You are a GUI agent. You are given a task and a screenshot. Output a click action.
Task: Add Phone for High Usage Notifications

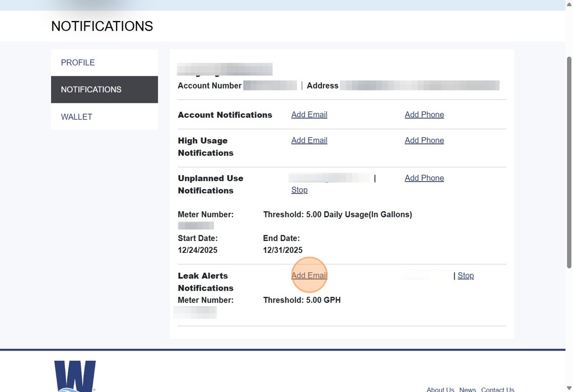(424, 140)
